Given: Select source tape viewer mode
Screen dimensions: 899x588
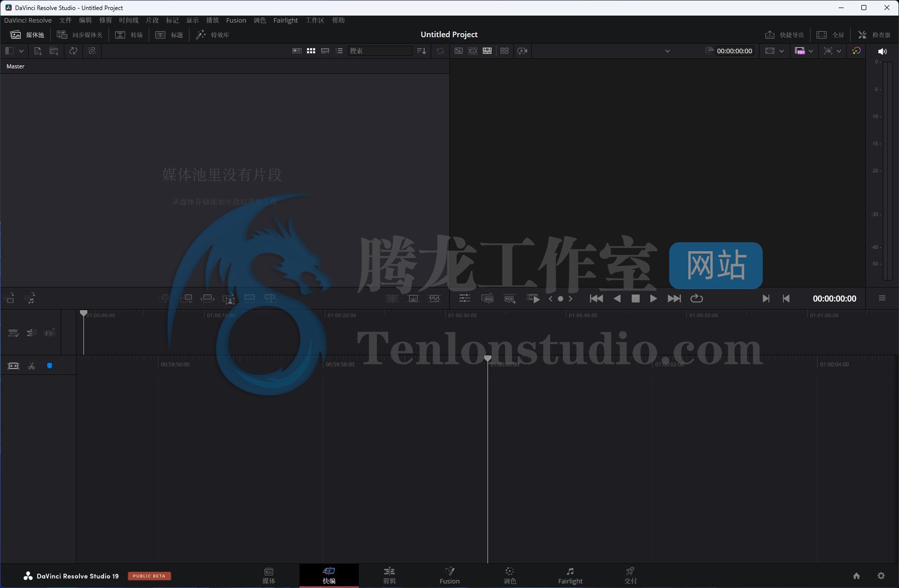Looking at the screenshot, I should pyautogui.click(x=473, y=51).
